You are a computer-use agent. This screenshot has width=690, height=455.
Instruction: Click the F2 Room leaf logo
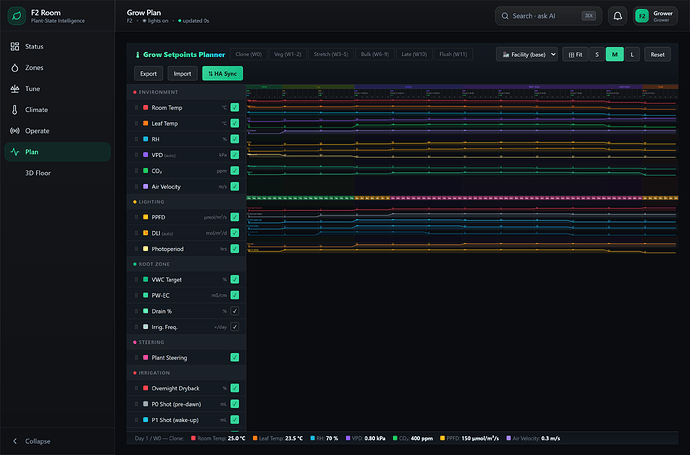17,16
